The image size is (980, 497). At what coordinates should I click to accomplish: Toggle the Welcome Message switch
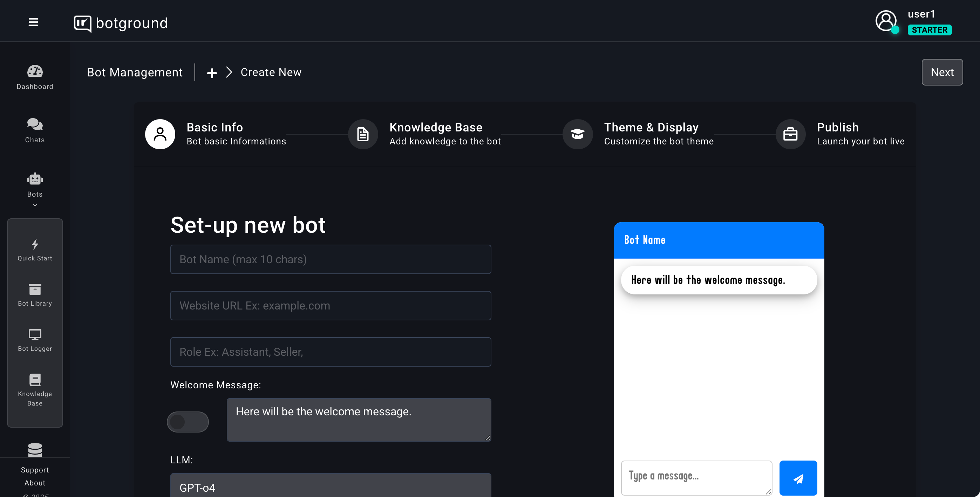tap(188, 422)
